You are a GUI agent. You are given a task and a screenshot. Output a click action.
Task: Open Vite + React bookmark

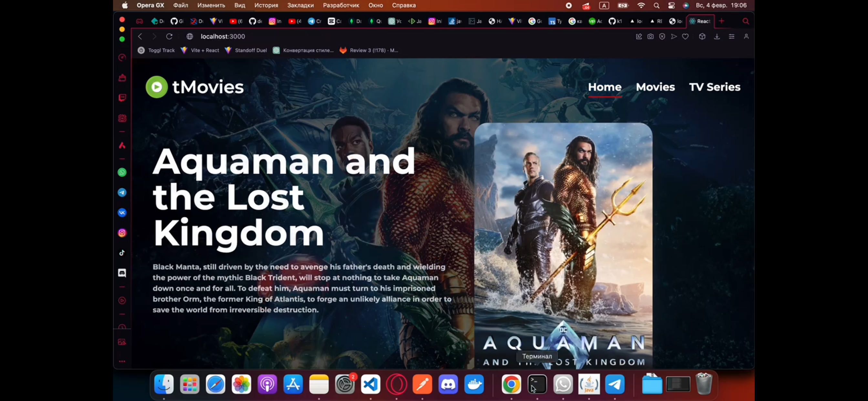tap(200, 50)
